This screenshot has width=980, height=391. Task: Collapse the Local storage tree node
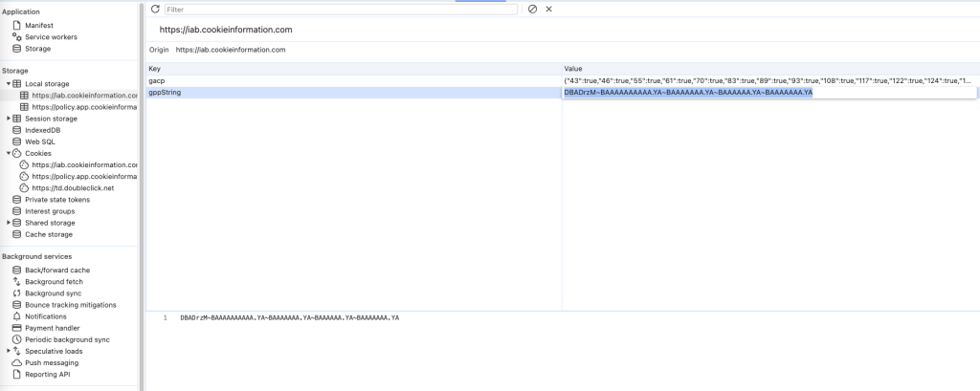coord(9,84)
